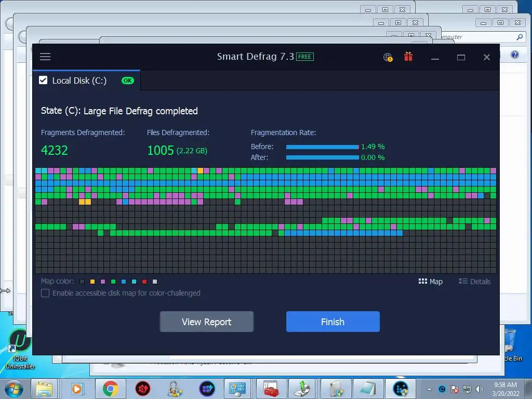
Task: Click the 4232 fragments defragmented value
Action: coord(54,150)
